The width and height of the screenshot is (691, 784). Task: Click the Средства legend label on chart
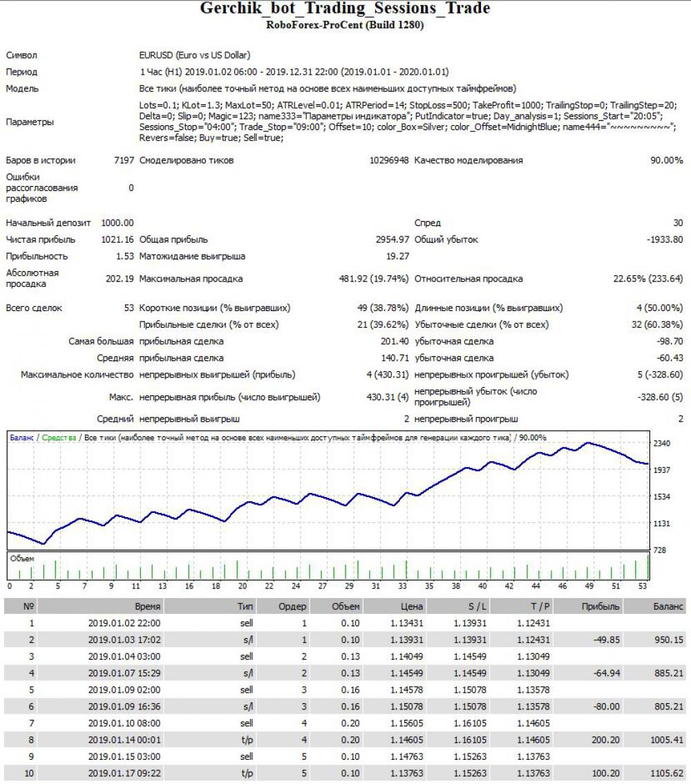click(x=59, y=438)
